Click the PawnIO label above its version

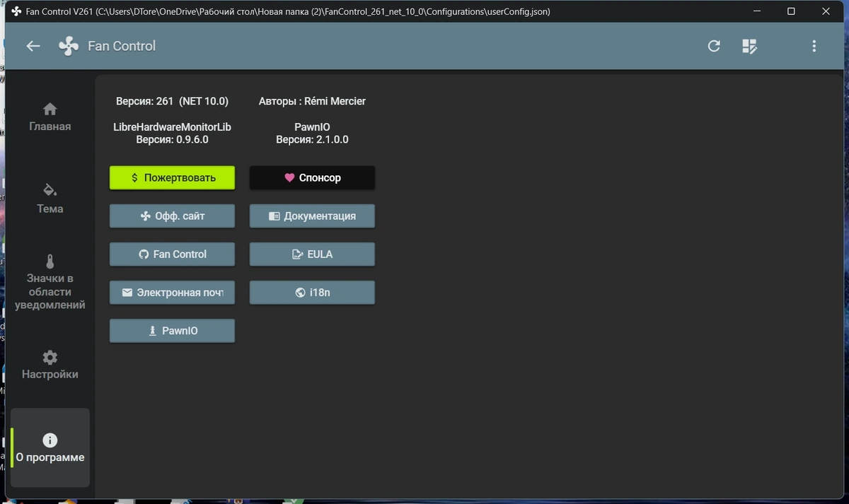pyautogui.click(x=312, y=127)
